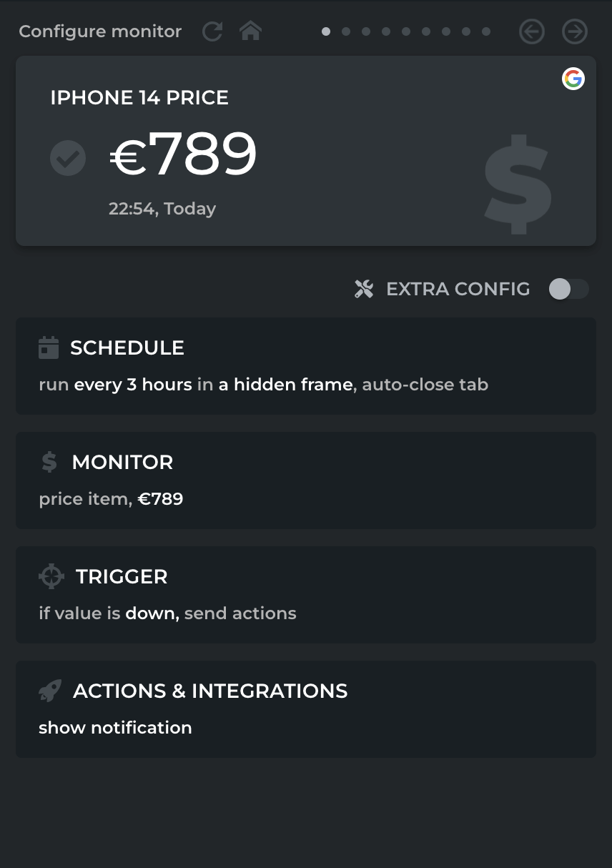Viewport: 612px width, 868px height.
Task: Click 'every 3 hours' schedule interval text
Action: click(133, 385)
